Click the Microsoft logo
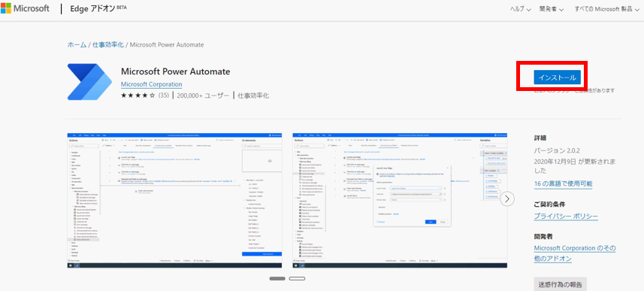644x291 pixels. [25, 8]
